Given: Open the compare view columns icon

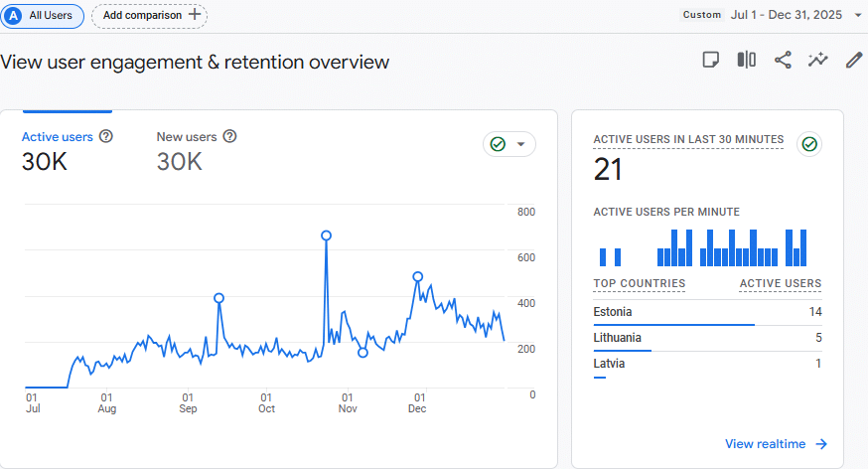Looking at the screenshot, I should (747, 60).
